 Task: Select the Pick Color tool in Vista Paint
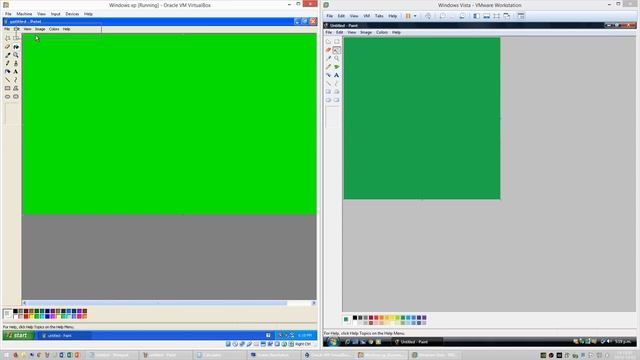(328, 58)
